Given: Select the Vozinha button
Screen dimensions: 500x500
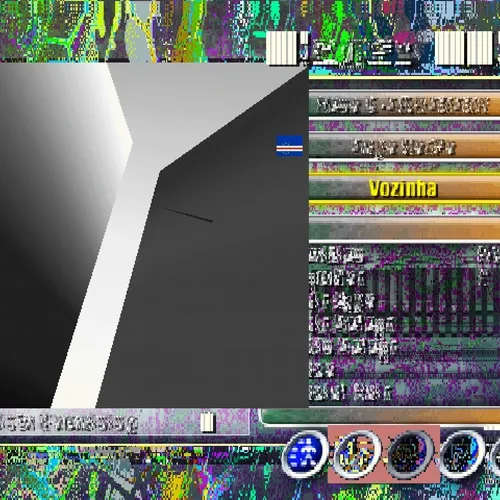Looking at the screenshot, I should [404, 188].
